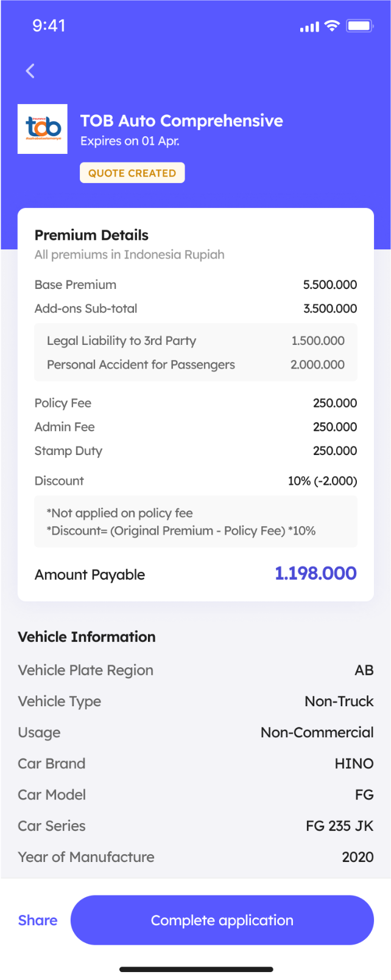The height and width of the screenshot is (980, 391).
Task: Tap the cellular signal icon
Action: (x=309, y=27)
